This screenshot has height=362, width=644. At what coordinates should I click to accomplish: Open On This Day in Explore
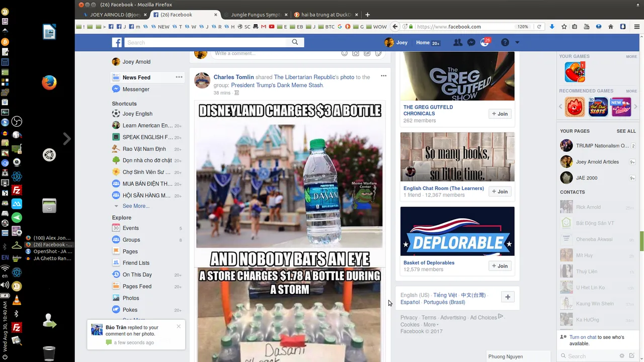137,275
